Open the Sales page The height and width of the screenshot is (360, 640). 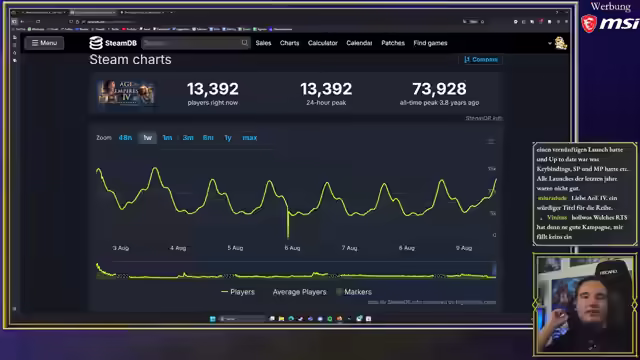(x=263, y=43)
